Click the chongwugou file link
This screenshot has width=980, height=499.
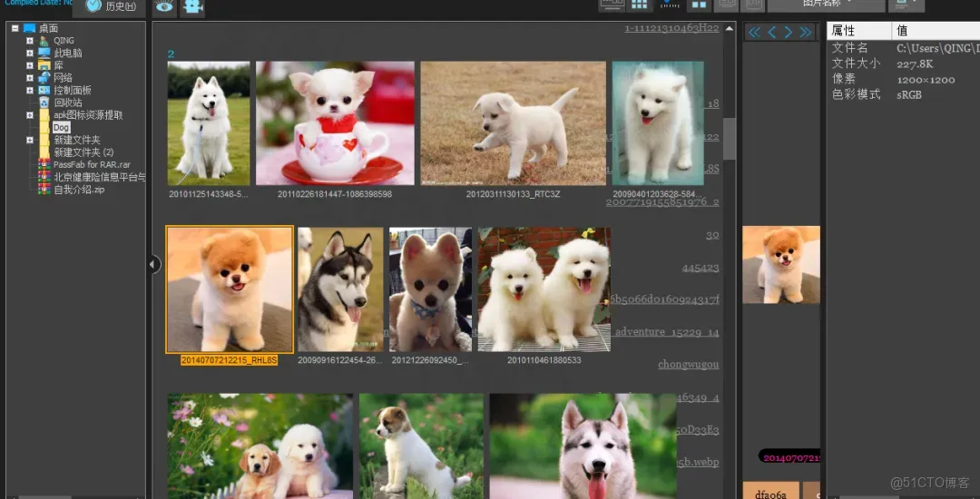click(688, 365)
